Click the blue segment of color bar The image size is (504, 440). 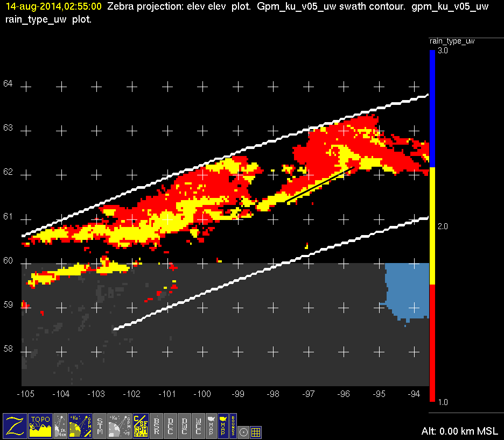[x=432, y=108]
